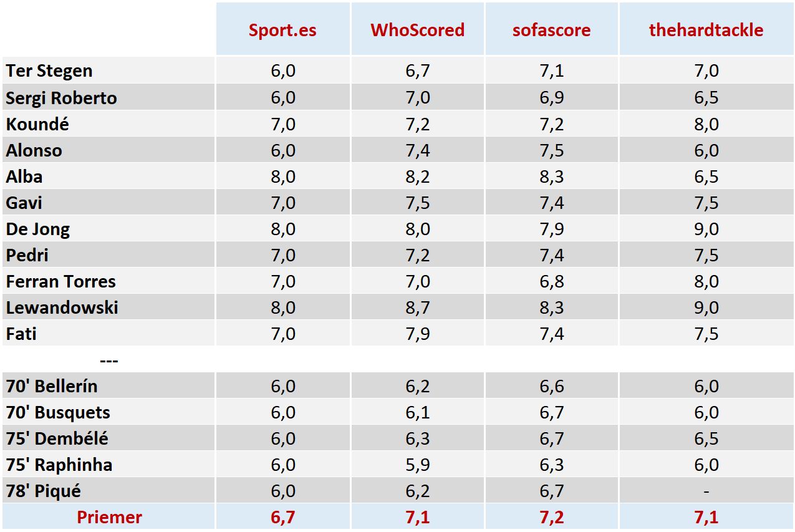The height and width of the screenshot is (532, 795).
Task: Select Lewandowski's WhoScored rating 8,7
Action: pos(417,307)
